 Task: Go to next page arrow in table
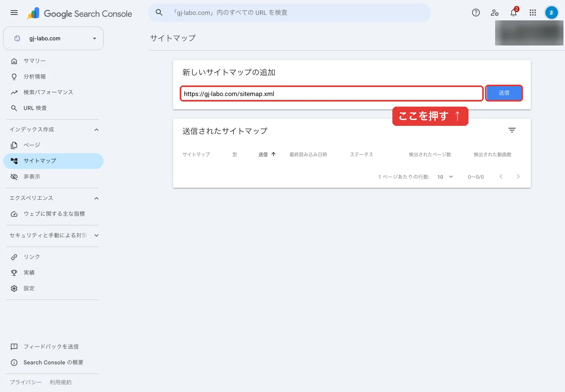(x=518, y=176)
